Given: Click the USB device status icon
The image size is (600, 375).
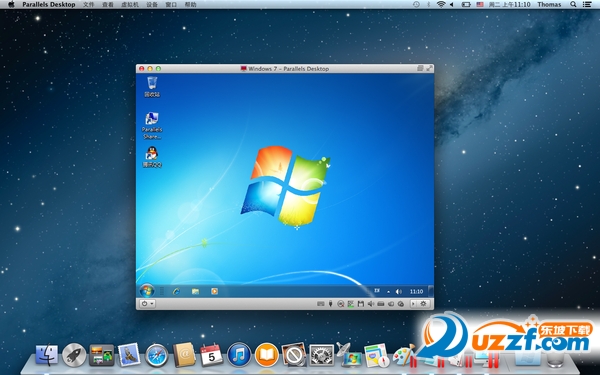Looking at the screenshot, I should point(330,304).
